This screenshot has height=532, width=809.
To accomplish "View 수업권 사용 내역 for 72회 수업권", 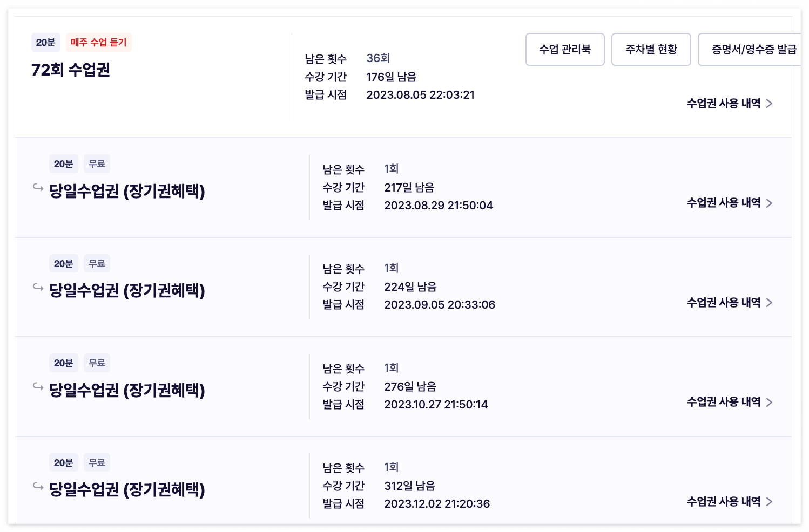I will pos(730,104).
